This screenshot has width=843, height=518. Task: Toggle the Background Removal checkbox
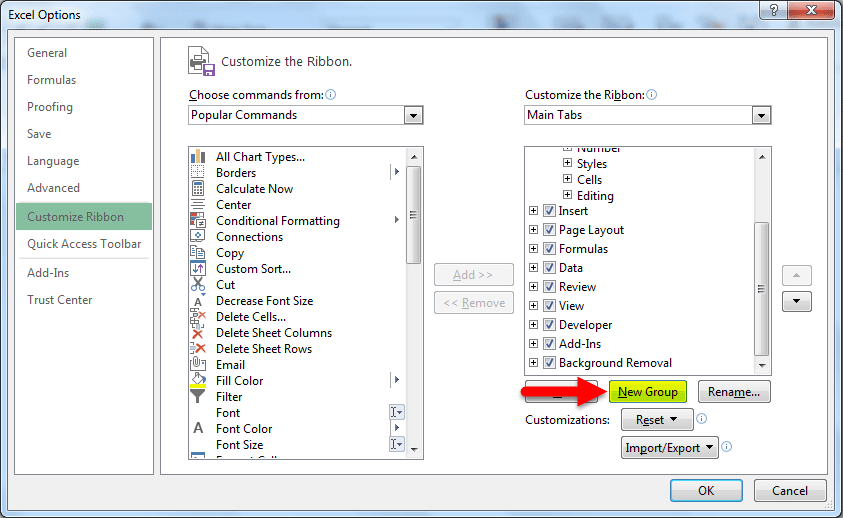point(549,363)
